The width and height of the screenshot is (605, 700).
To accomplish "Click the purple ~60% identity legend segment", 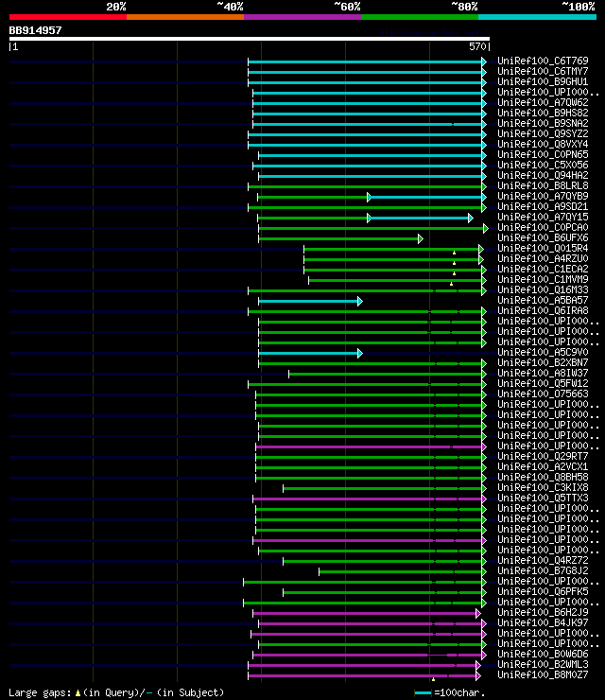I will [x=302, y=17].
